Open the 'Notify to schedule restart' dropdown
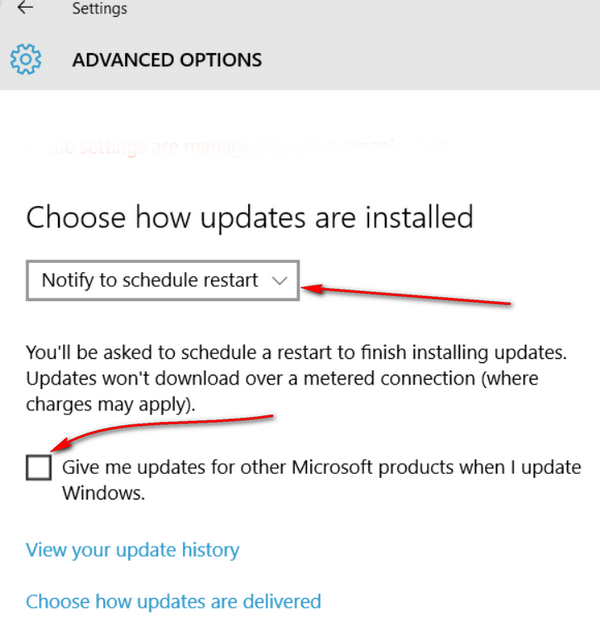This screenshot has height=641, width=600. point(163,280)
